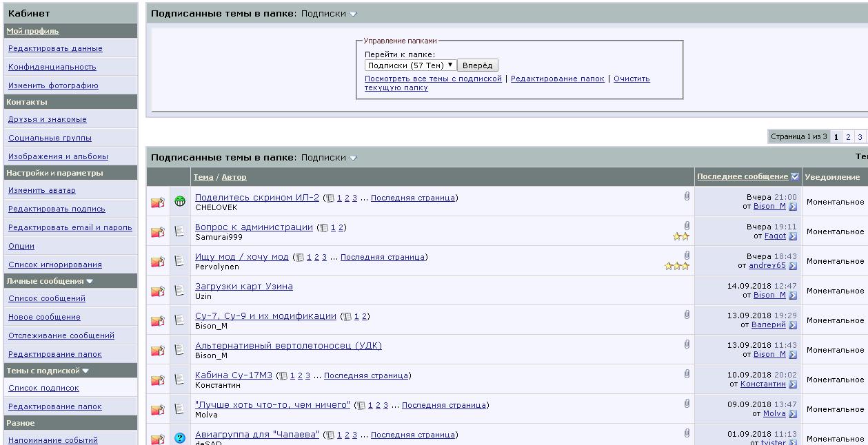Click Очистить текущую папку link
This screenshot has height=445, width=868.
tap(507, 83)
